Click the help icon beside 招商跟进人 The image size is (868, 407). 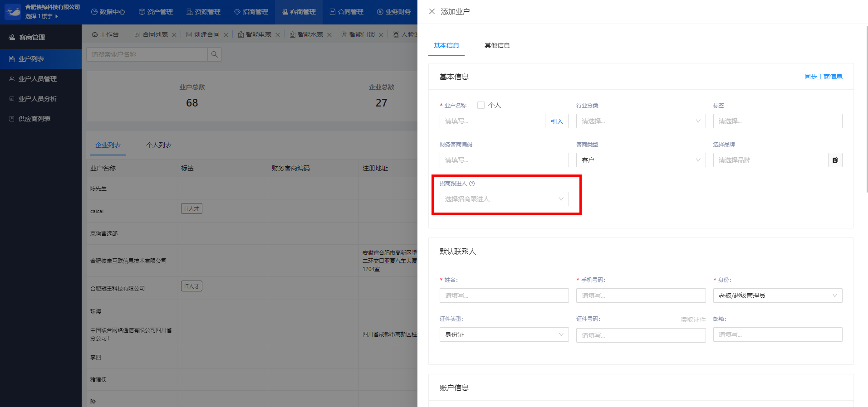[472, 184]
